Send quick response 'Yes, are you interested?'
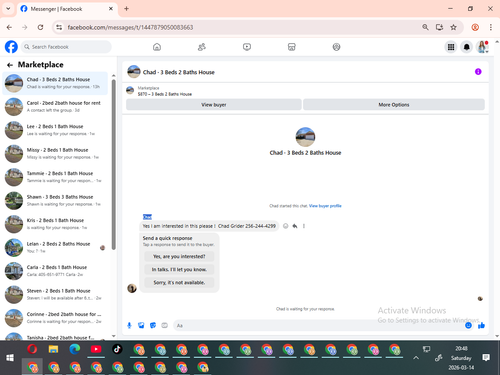This screenshot has height=375, width=500. point(179,256)
